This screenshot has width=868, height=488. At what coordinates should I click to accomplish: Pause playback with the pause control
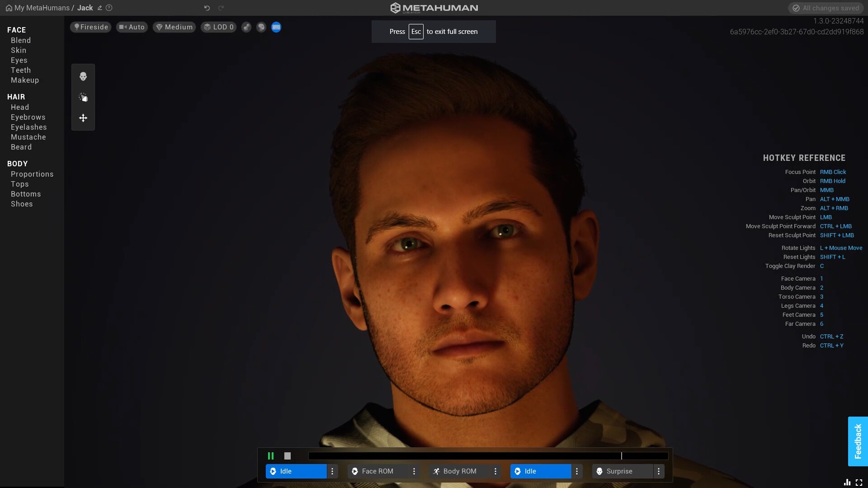click(271, 455)
